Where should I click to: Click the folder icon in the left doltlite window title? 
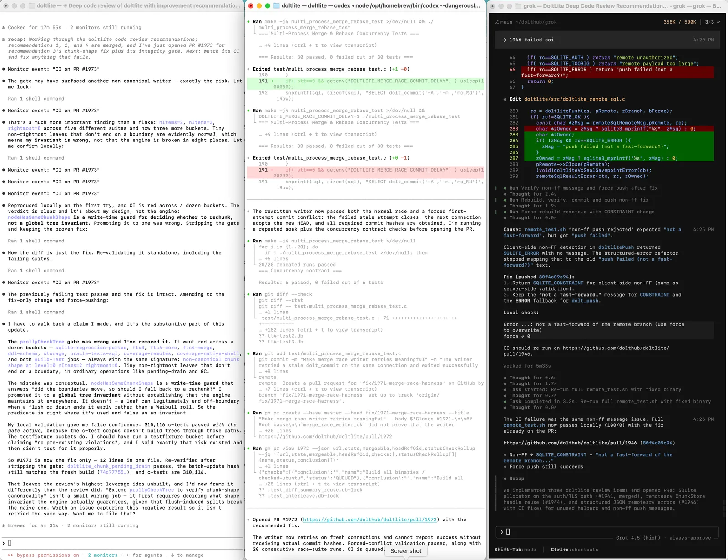click(x=31, y=6)
